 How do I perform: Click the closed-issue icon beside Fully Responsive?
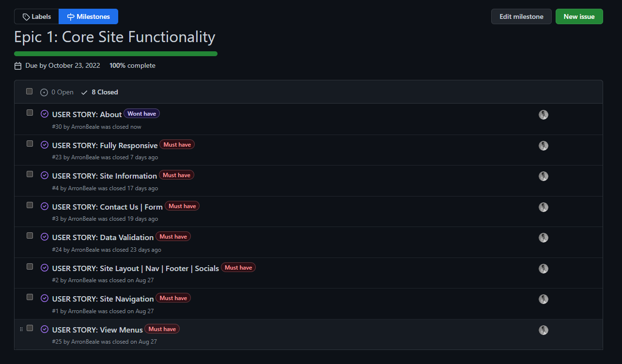(x=45, y=145)
